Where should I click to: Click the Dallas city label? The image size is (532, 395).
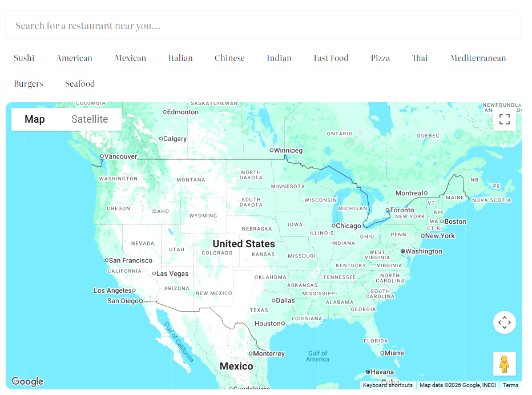pyautogui.click(x=285, y=301)
